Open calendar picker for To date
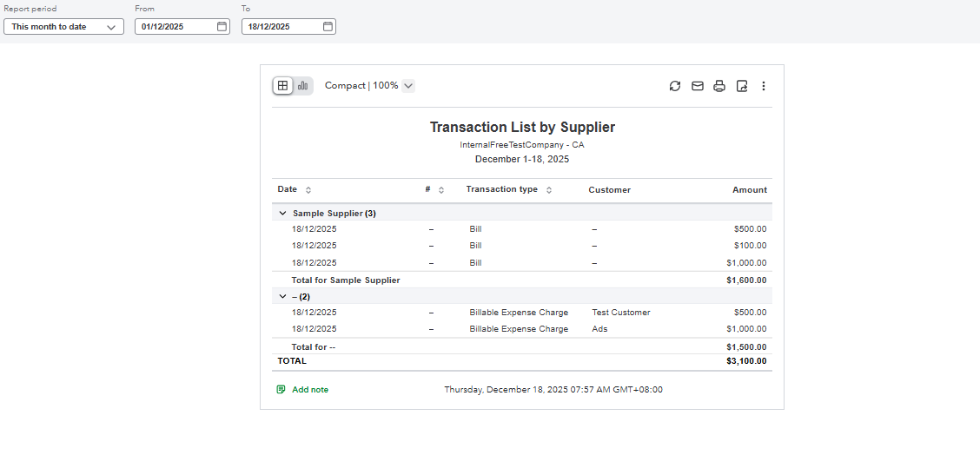The height and width of the screenshot is (455, 980). 328,27
